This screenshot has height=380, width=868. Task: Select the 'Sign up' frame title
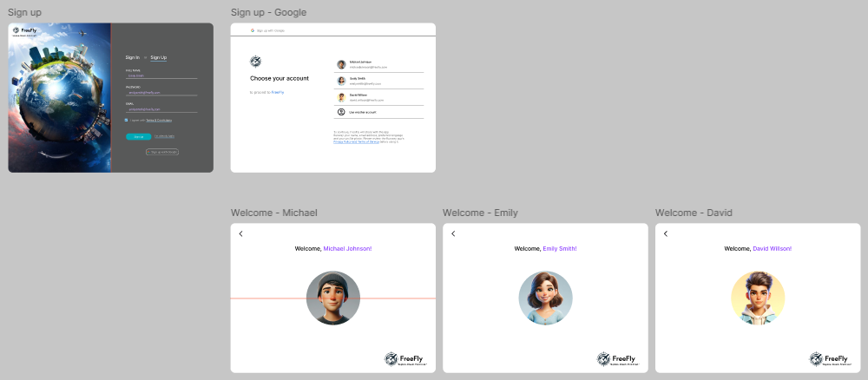24,12
